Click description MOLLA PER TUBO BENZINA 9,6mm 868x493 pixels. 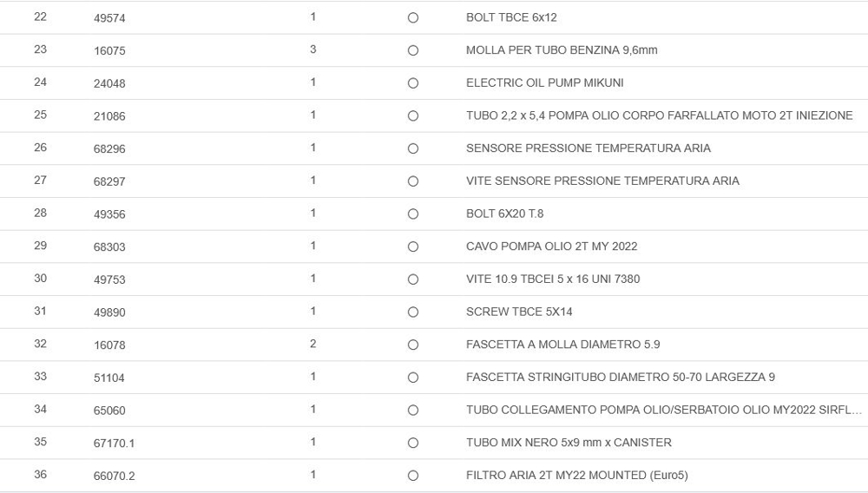[x=562, y=50]
